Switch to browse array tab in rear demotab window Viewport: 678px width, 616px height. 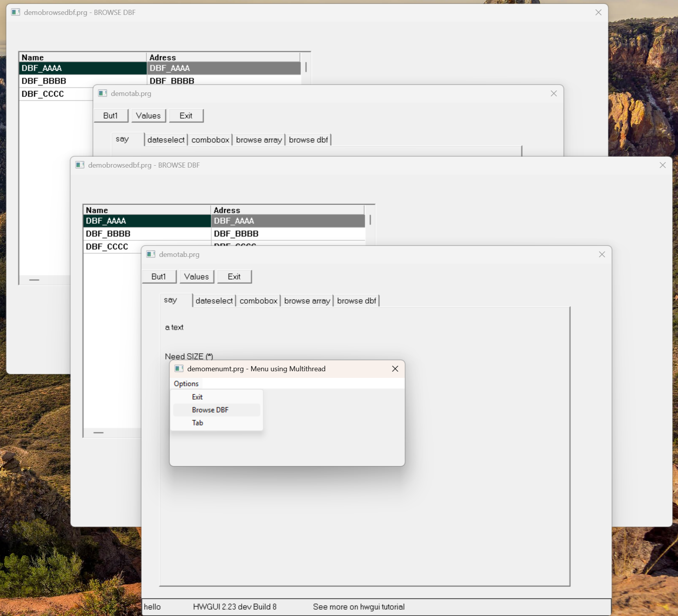point(259,140)
